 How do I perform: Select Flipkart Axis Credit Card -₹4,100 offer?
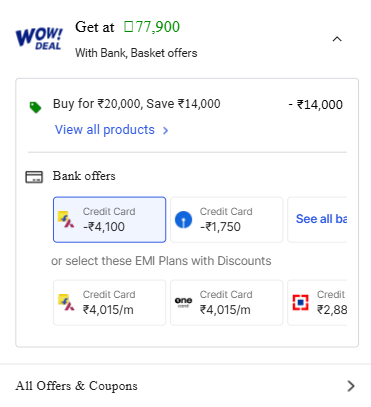point(109,220)
